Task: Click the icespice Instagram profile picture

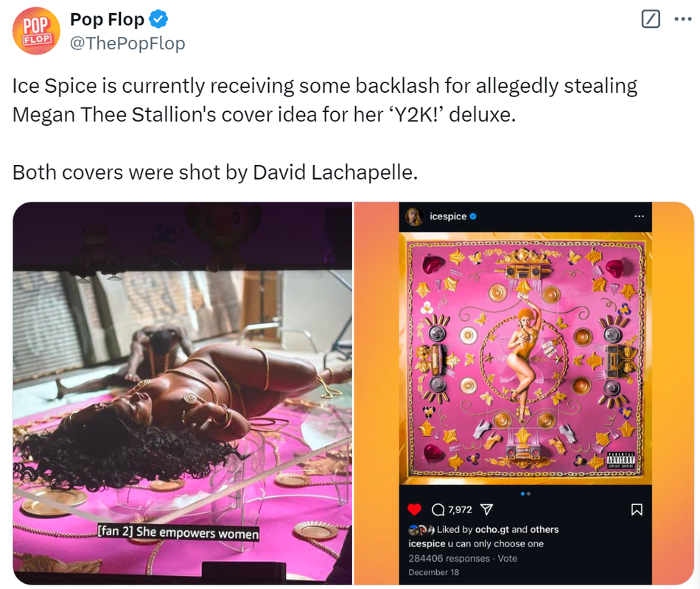Action: (414, 216)
